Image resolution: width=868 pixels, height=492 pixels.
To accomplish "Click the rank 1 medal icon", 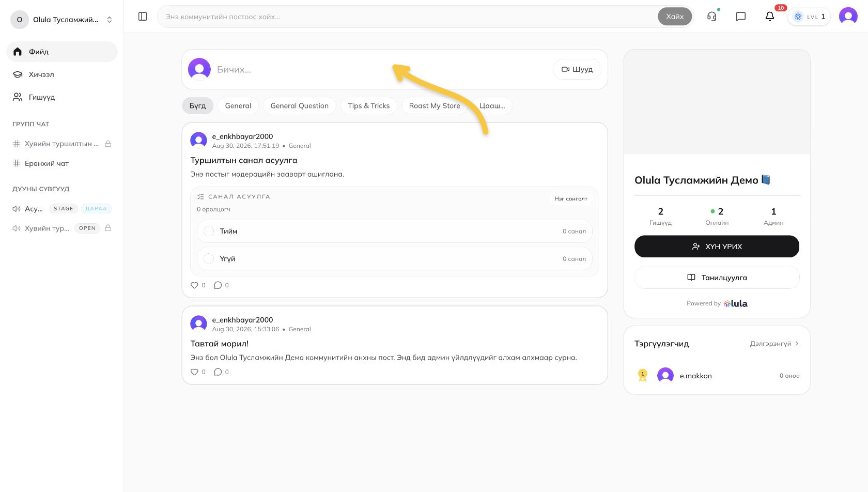I will click(643, 375).
